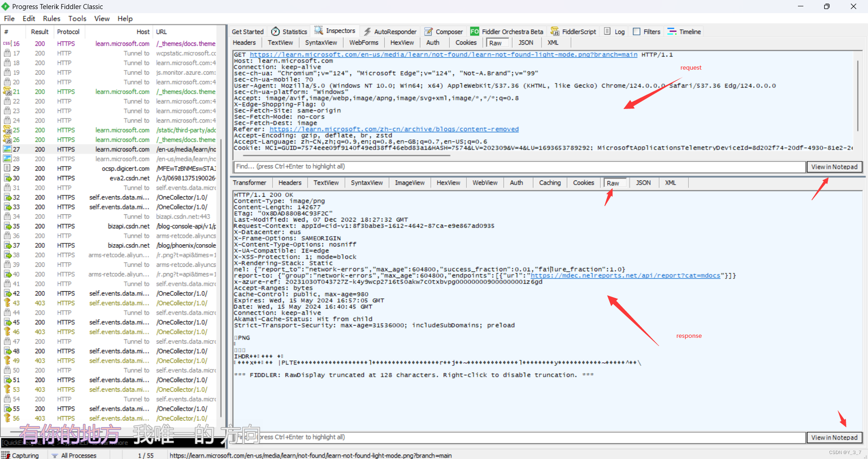Image resolution: width=868 pixels, height=459 pixels.
Task: Click the lock icon of session 54
Action: [x=7, y=399]
